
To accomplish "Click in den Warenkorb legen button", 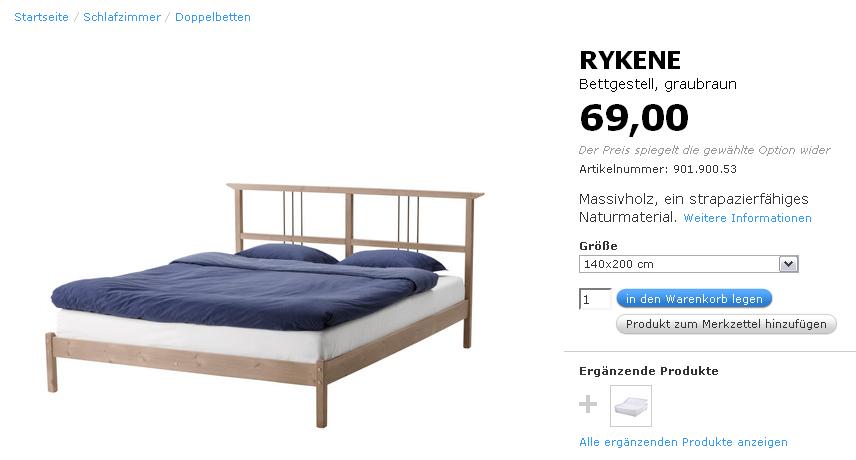I will pyautogui.click(x=694, y=298).
